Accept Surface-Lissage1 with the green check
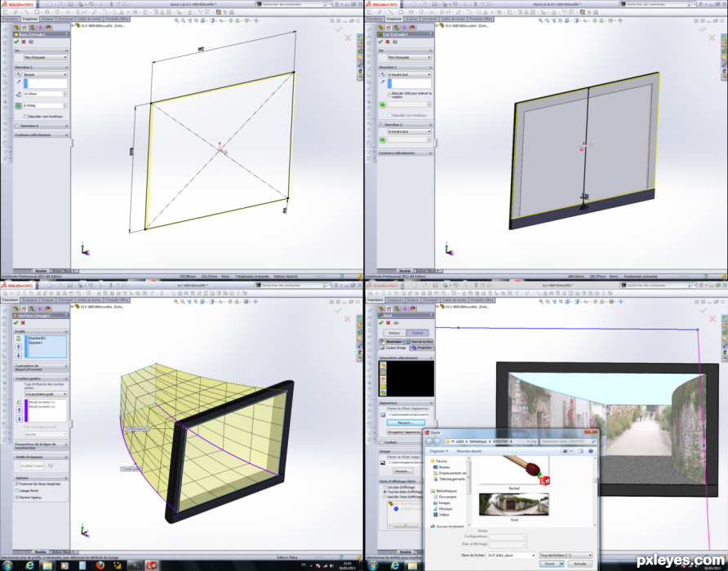The image size is (728, 571). point(16,323)
